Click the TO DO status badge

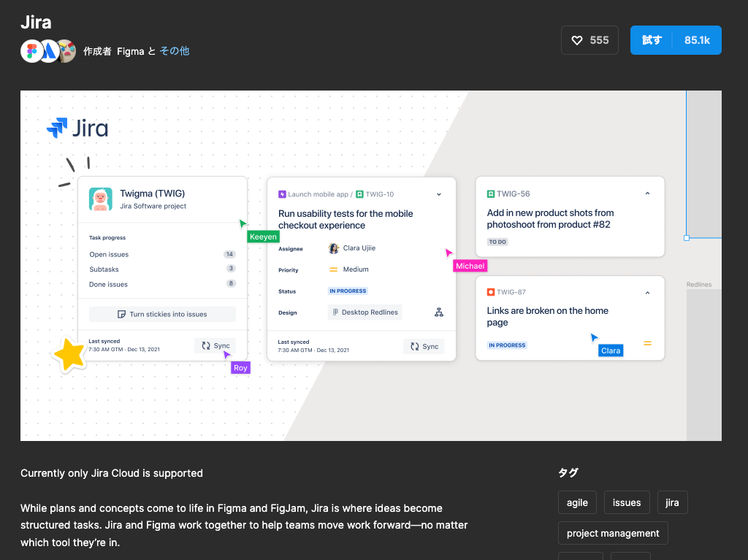point(497,242)
